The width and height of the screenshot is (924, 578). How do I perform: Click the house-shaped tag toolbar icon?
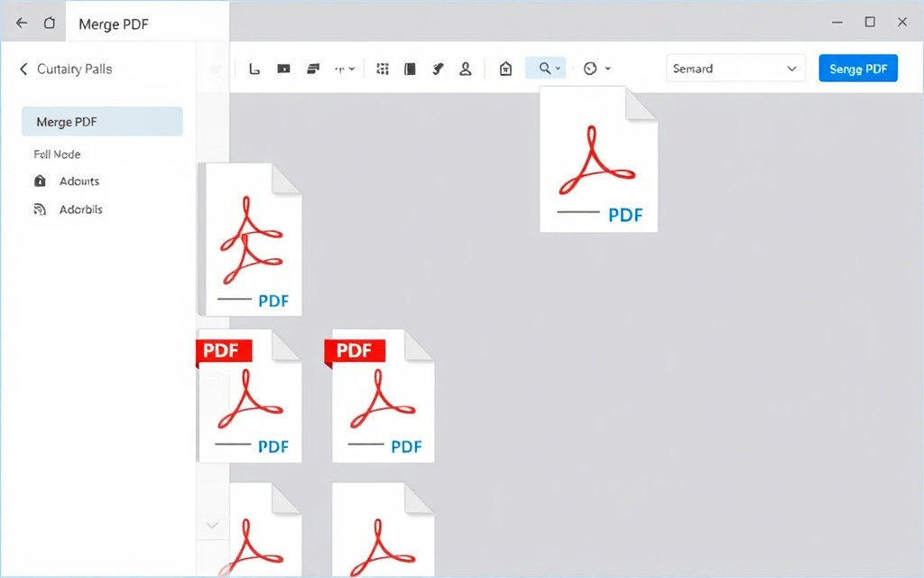coord(505,69)
